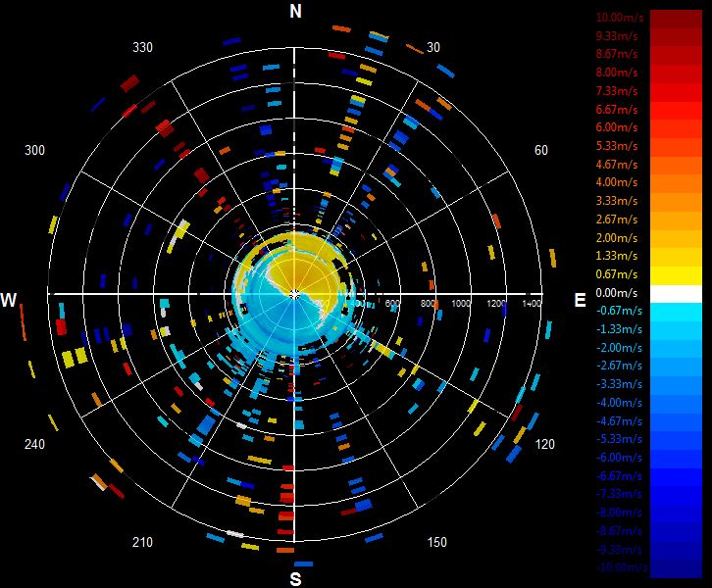Click the 0.67m/s legend value
The width and height of the screenshot is (712, 588).
617,274
